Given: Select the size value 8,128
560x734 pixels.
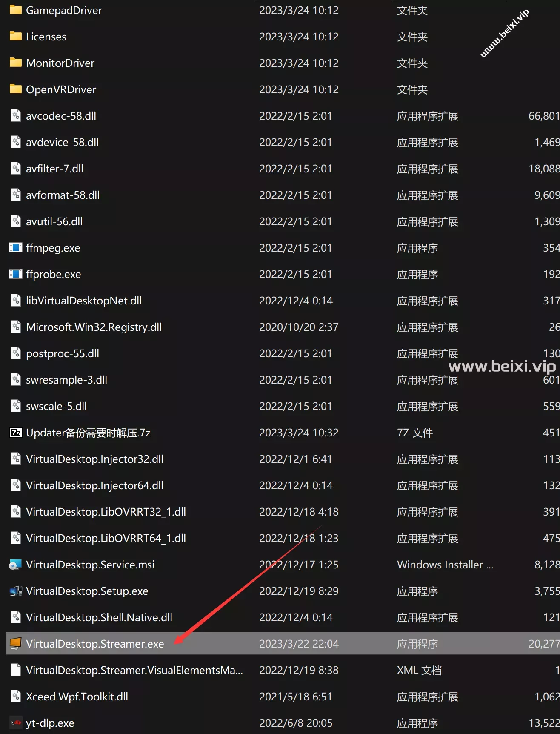Looking at the screenshot, I should 547,565.
